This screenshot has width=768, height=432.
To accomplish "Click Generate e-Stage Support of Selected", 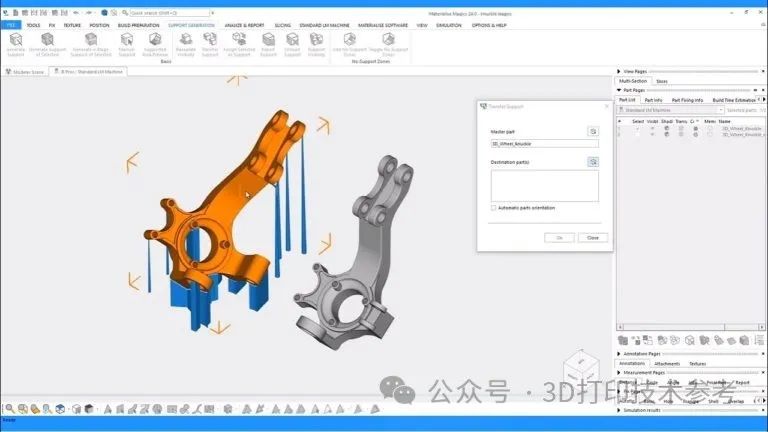I will [x=91, y=40].
